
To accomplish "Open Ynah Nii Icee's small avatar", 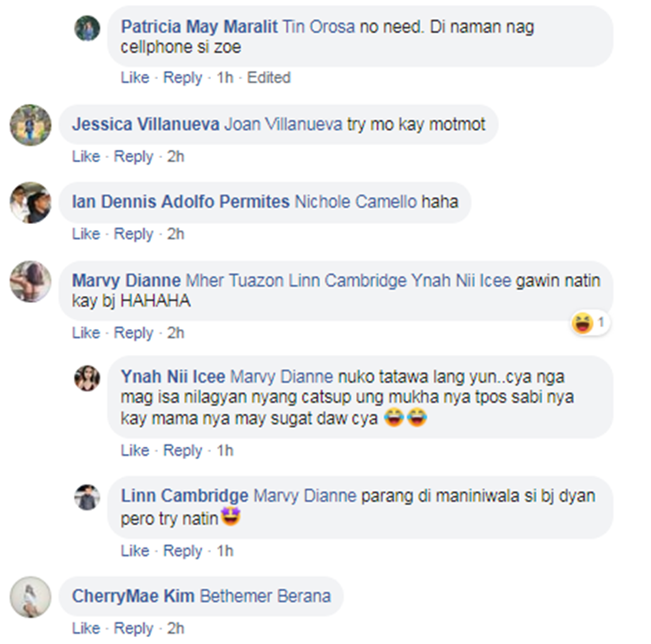I will click(x=87, y=378).
